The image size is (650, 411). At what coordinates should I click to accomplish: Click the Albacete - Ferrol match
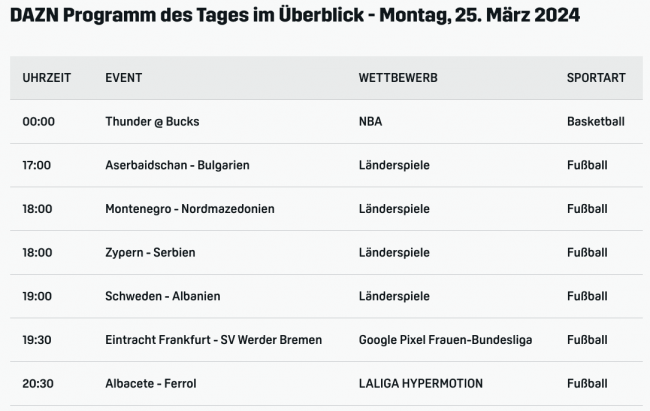coord(152,383)
